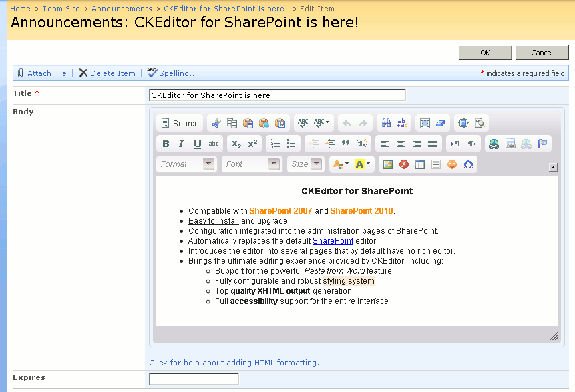Open the Background Color picker
Screen dimensions: 575x392
pos(363,164)
